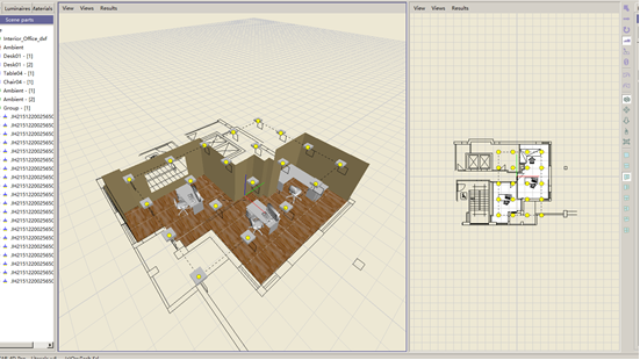Select the Ambient item without a number
Screen dimensions: 640x360
tap(13, 47)
